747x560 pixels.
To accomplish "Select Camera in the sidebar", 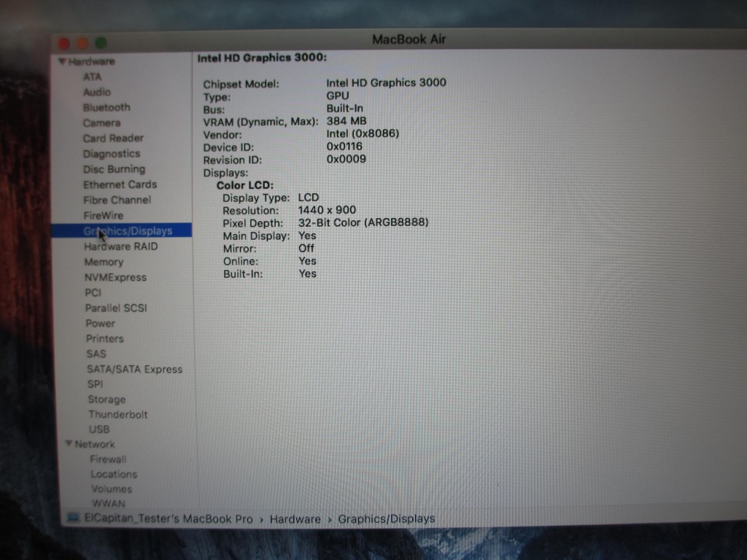I will (x=101, y=122).
